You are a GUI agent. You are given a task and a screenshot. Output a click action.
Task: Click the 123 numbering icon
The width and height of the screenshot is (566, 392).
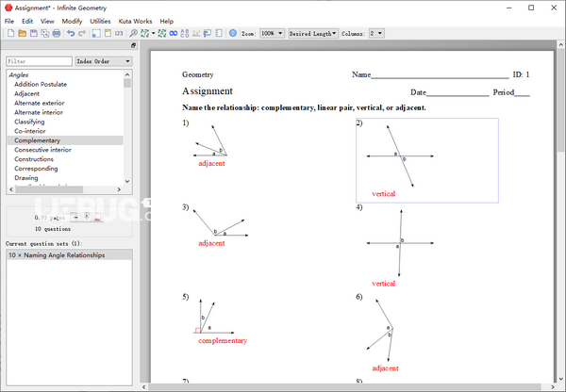coord(119,34)
